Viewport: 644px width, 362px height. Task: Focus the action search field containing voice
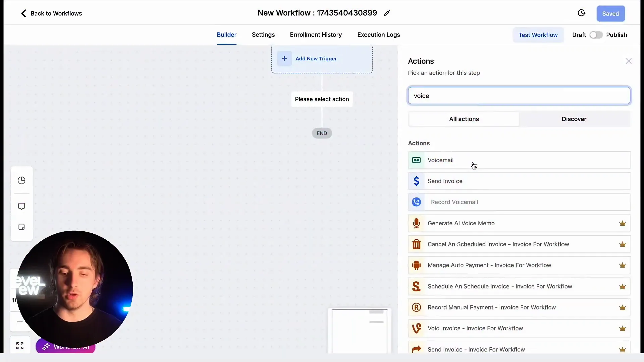519,96
